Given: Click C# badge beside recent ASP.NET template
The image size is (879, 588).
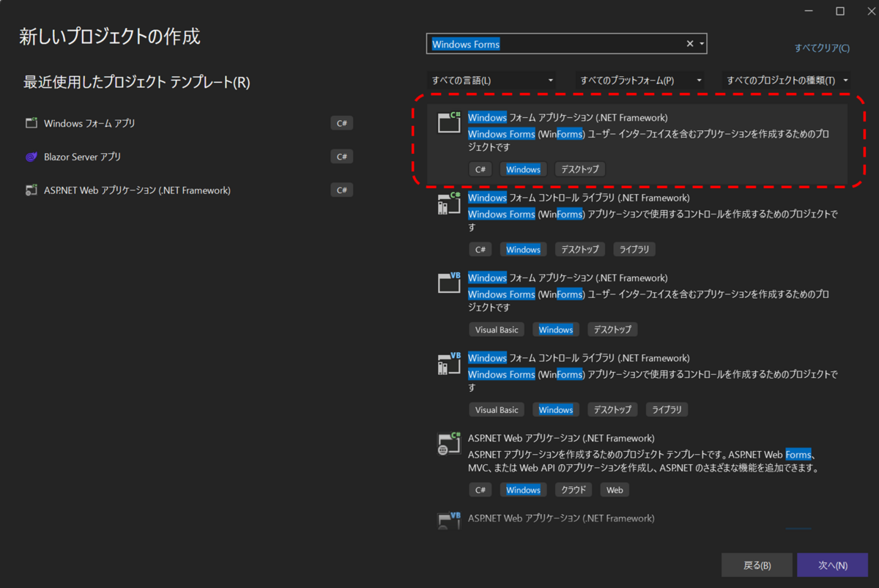Looking at the screenshot, I should coord(341,190).
